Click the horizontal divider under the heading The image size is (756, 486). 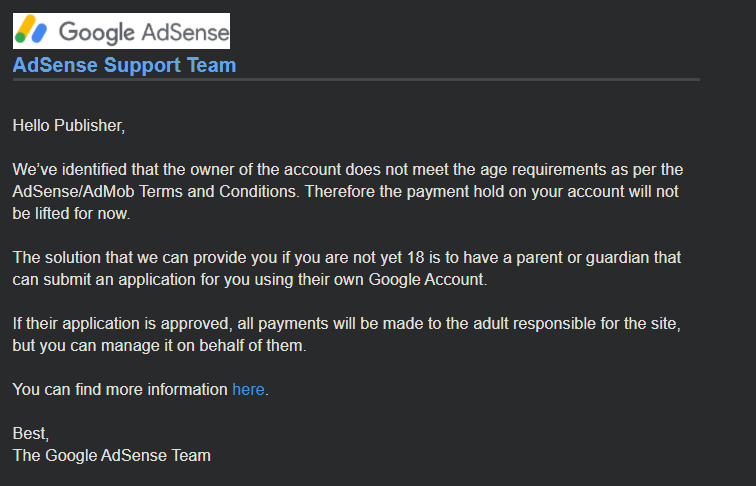tap(356, 79)
